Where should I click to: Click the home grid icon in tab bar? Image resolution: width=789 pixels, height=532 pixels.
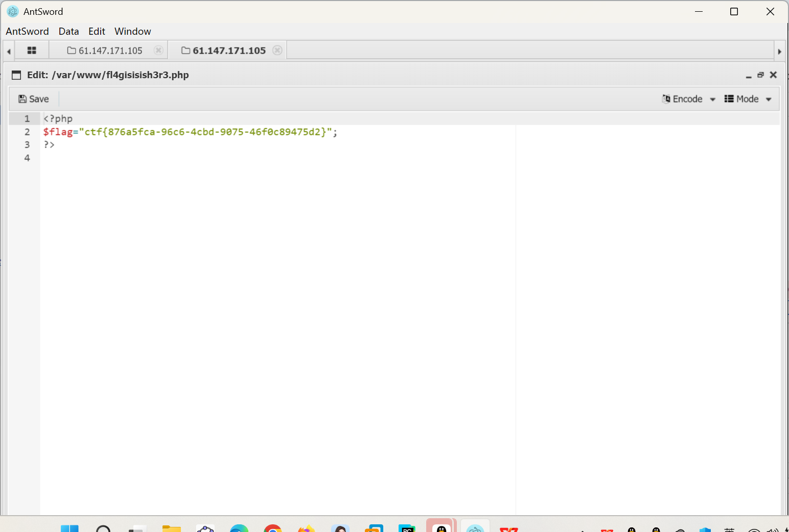point(32,50)
